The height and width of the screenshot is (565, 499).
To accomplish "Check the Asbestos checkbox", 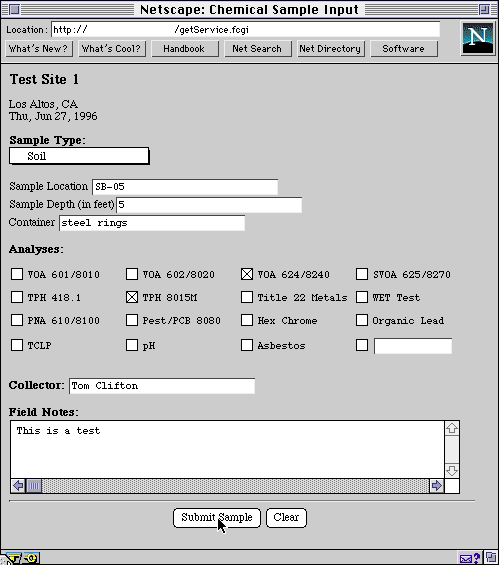I will pos(247,345).
